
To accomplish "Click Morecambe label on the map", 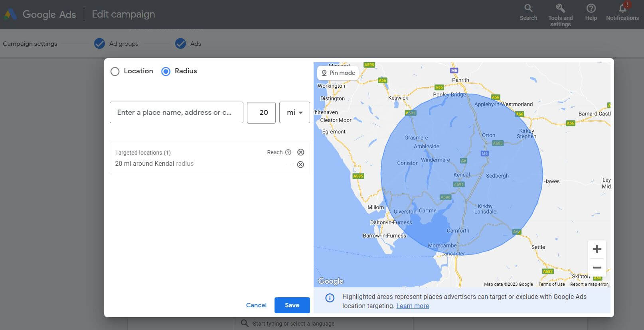I will tap(442, 246).
